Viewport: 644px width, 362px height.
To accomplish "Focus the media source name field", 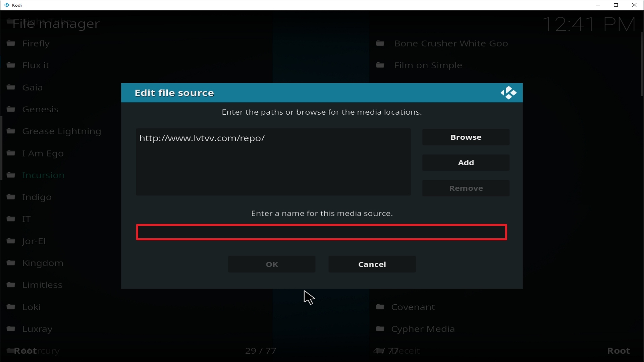I will 322,232.
